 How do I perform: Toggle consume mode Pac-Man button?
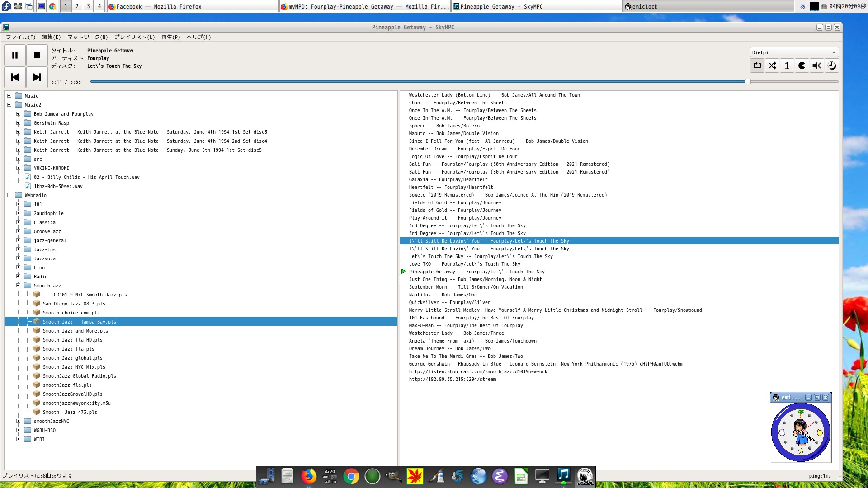pos(802,66)
